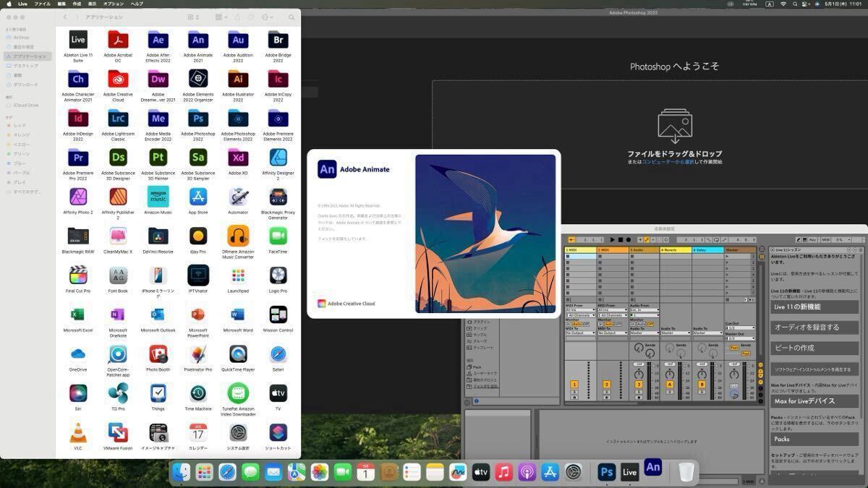Click 'Max for Liveデバイス' lesson button
The height and width of the screenshot is (488, 868).
(x=814, y=401)
